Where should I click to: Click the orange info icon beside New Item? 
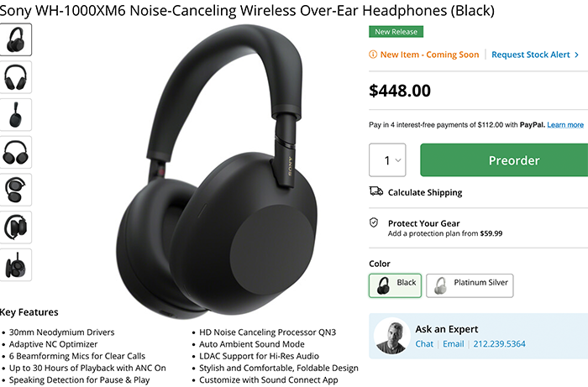(373, 55)
